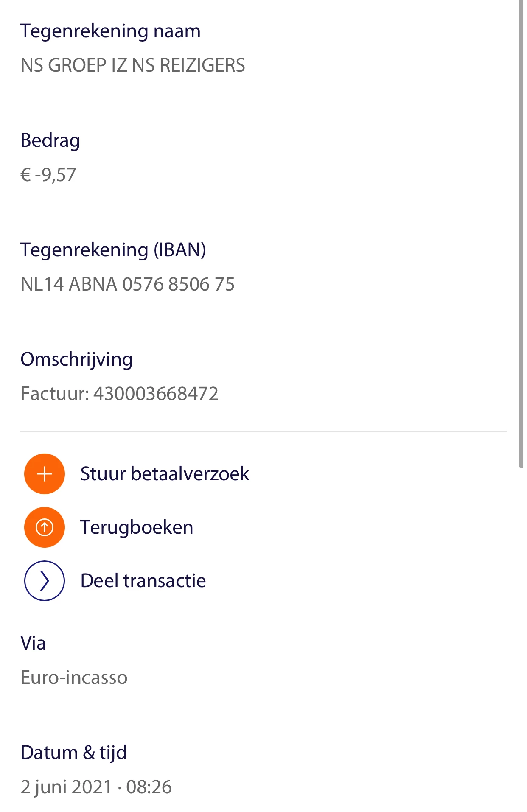
Task: Tap the Euro-incasso value
Action: pos(74,678)
